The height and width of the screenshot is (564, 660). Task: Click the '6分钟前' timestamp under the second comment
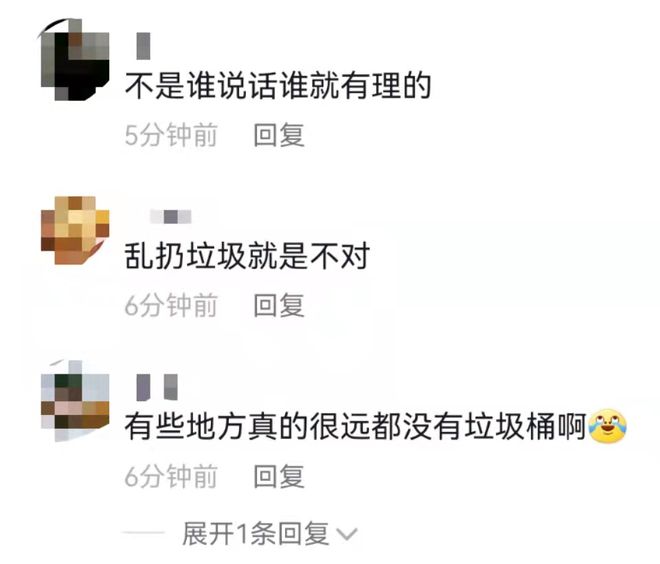point(171,305)
